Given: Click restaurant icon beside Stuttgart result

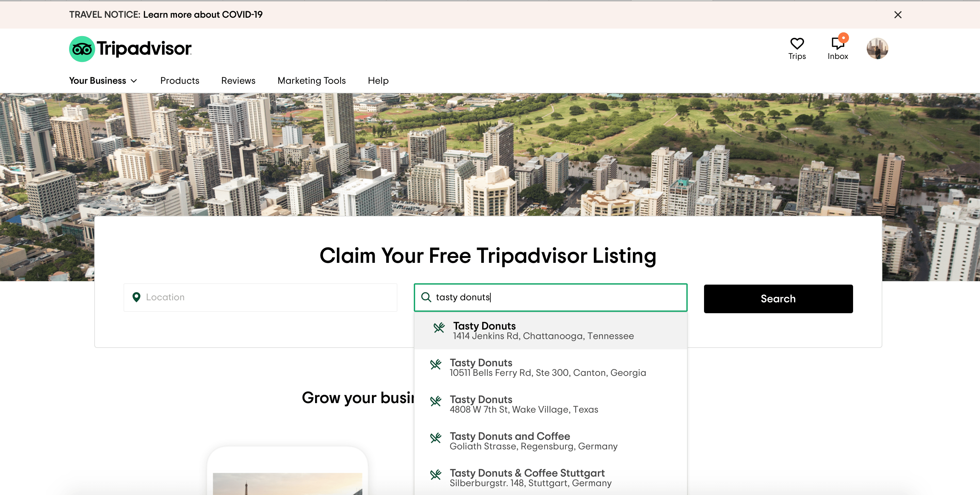Looking at the screenshot, I should [436, 475].
